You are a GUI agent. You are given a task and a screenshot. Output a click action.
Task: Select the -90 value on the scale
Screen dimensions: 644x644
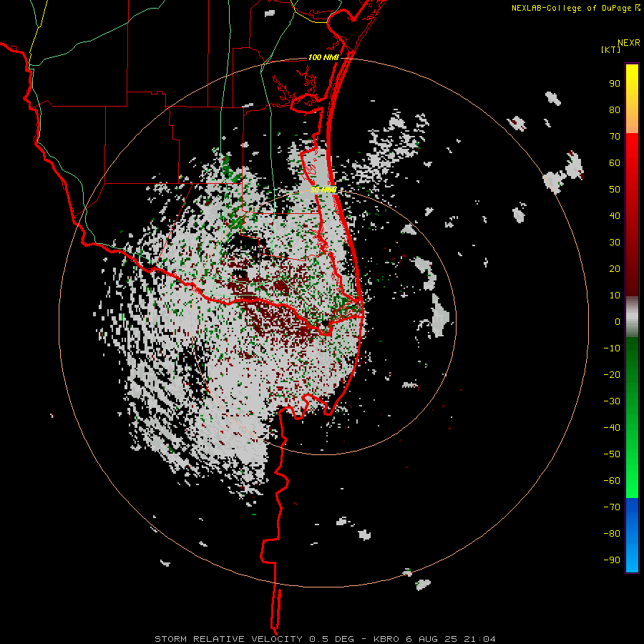click(612, 560)
